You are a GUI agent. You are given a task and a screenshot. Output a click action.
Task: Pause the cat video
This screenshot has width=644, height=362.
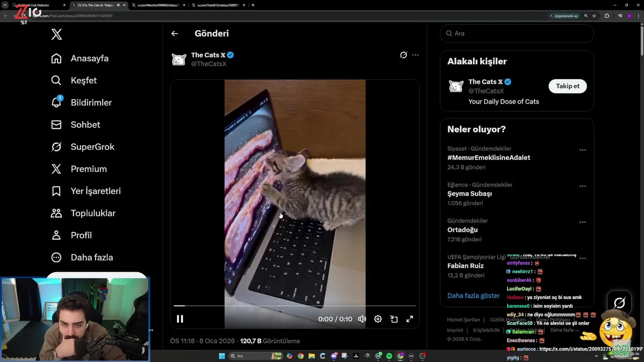[180, 319]
